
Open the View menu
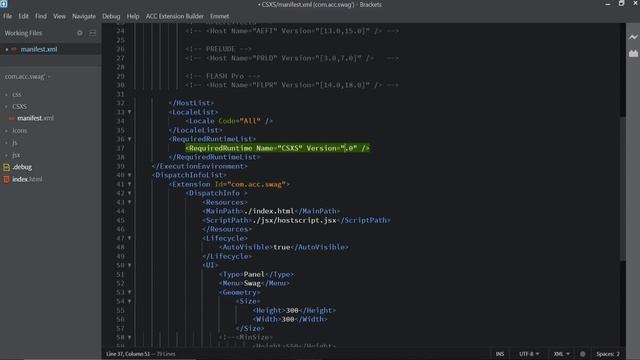[59, 16]
